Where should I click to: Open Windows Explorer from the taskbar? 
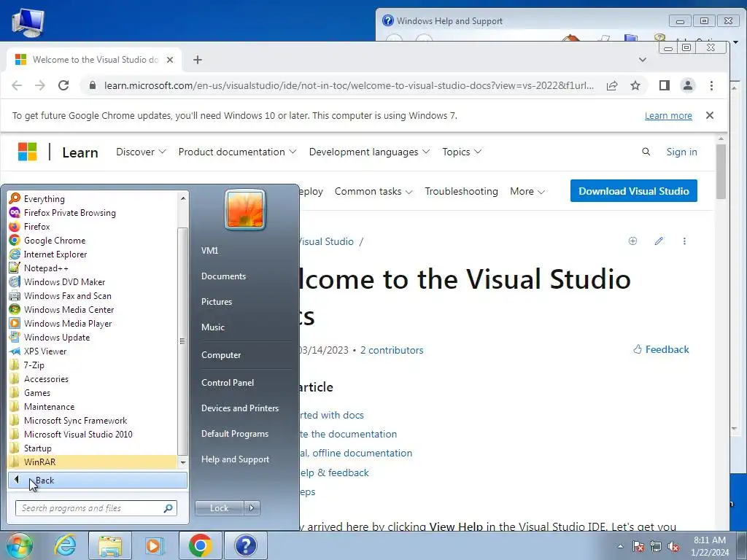[x=110, y=545]
